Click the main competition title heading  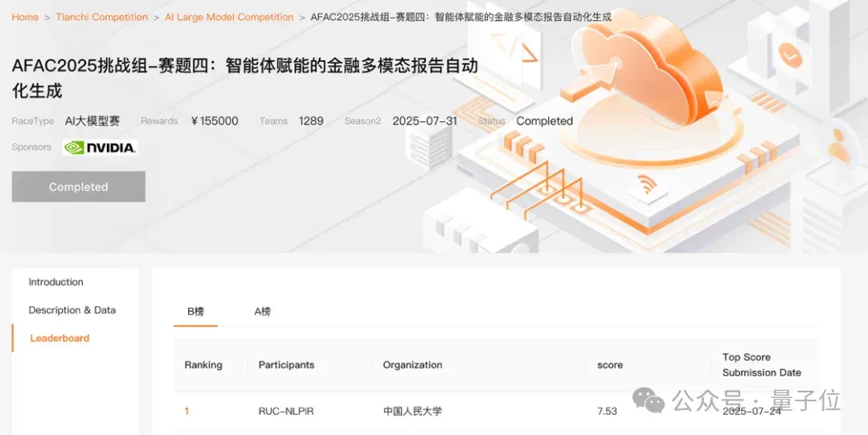(244, 77)
